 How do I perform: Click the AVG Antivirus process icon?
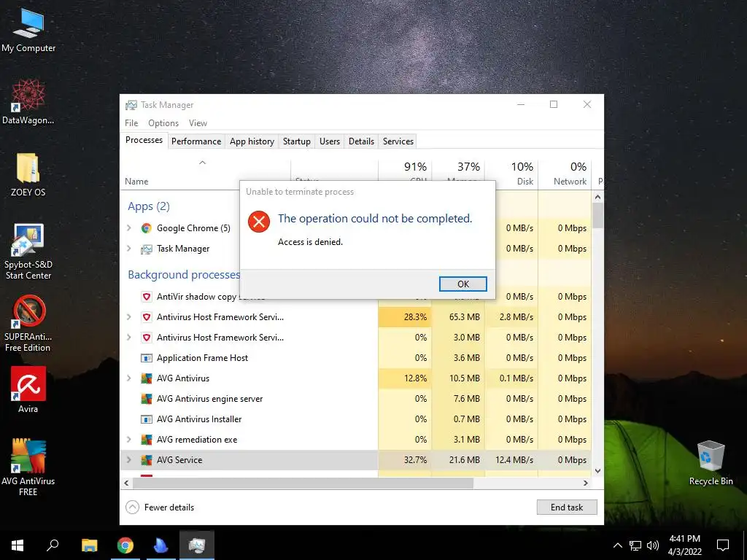(146, 378)
